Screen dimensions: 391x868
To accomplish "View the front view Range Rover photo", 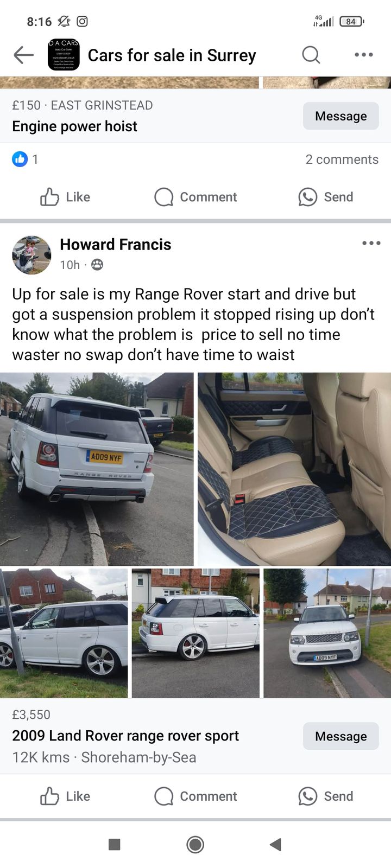I will (327, 633).
